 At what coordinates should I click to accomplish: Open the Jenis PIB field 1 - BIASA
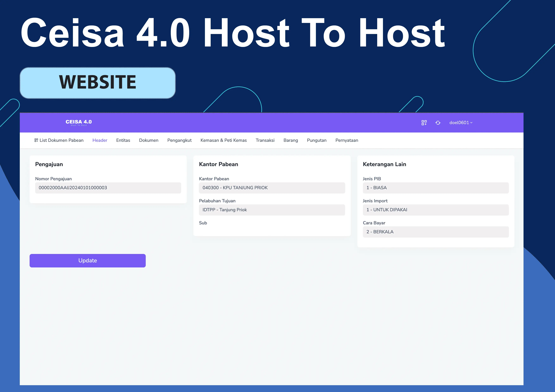coord(436,188)
